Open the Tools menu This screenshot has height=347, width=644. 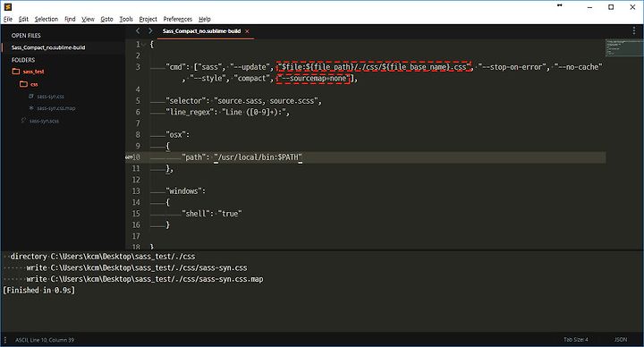coord(126,19)
